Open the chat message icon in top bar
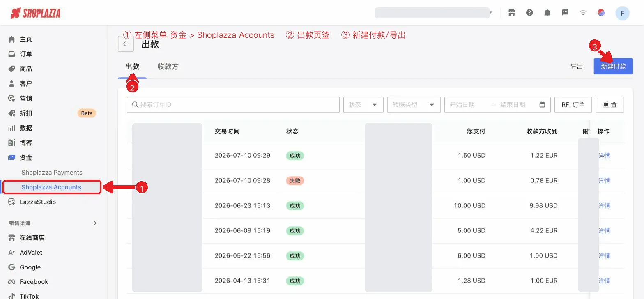The width and height of the screenshot is (644, 299). [565, 13]
